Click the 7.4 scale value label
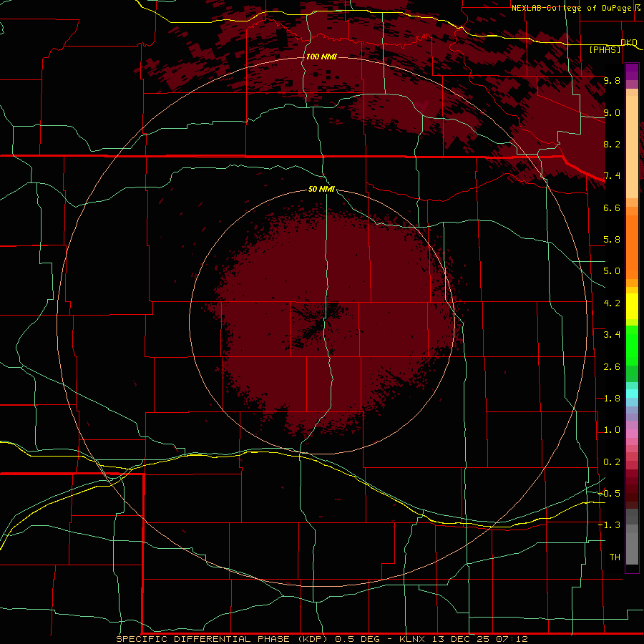Image resolution: width=644 pixels, height=644 pixels. pos(612,176)
